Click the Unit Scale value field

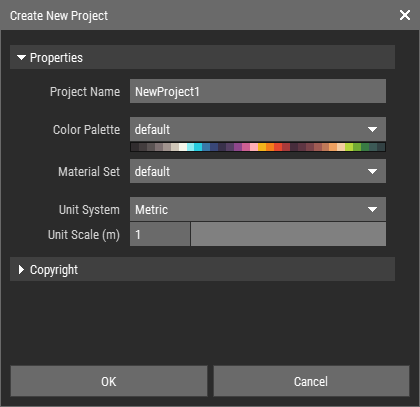pos(160,234)
